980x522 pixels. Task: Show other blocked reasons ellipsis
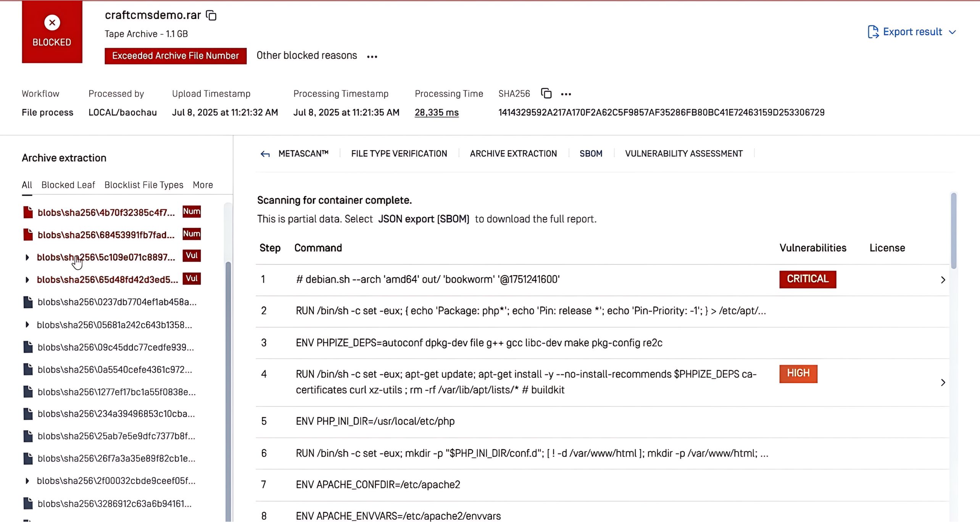(x=372, y=56)
